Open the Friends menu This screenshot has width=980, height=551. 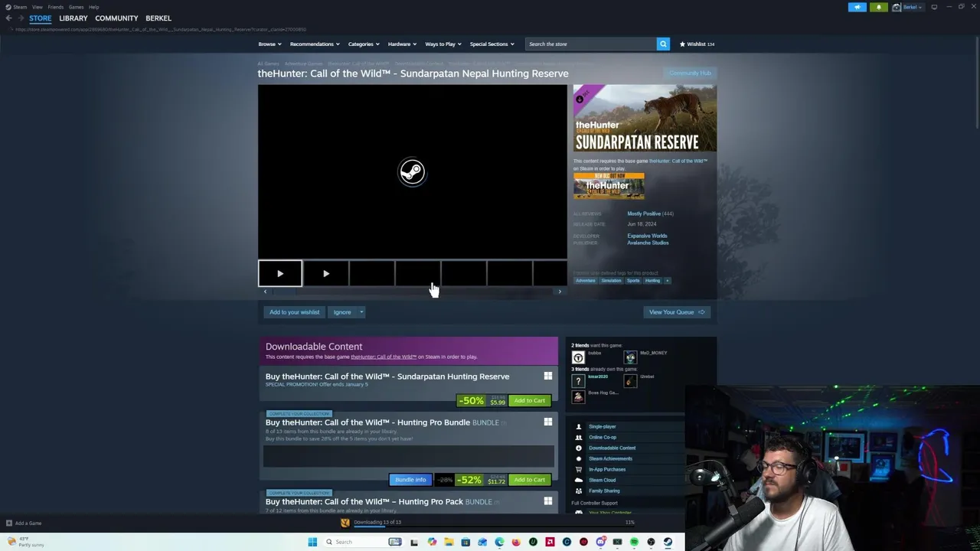[x=56, y=7]
